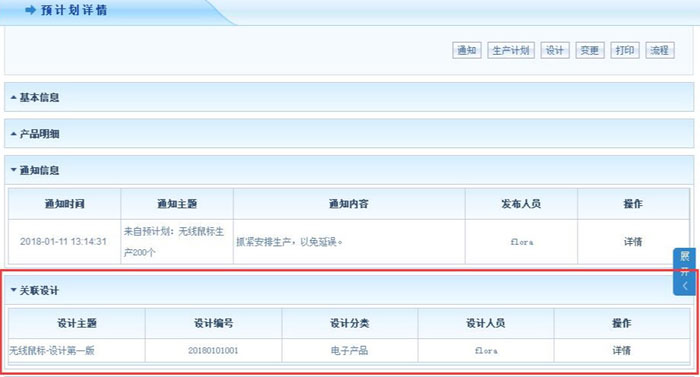700x377 pixels.
Task: Click the 设计 button
Action: pos(554,50)
